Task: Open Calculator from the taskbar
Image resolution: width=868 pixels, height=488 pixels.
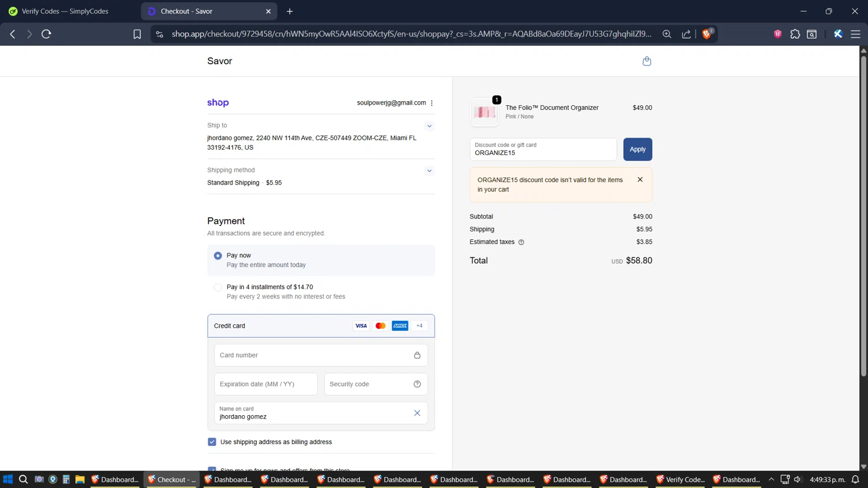Action: [66, 479]
